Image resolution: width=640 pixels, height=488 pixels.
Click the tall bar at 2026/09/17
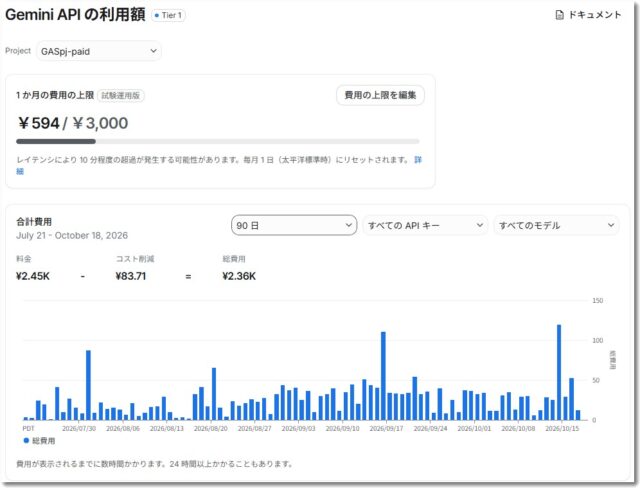pos(383,376)
